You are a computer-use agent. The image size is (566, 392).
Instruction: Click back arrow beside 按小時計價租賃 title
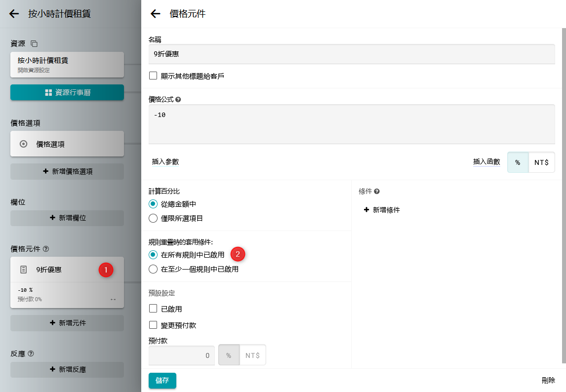(x=14, y=14)
